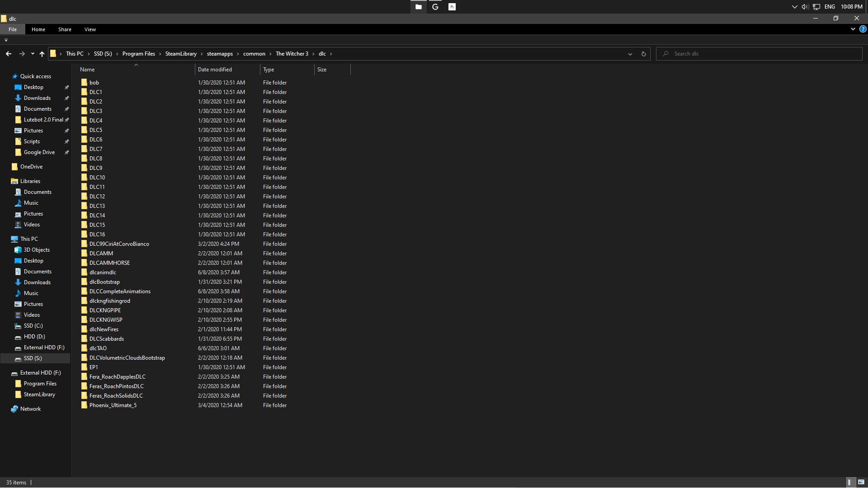Viewport: 868px width, 488px height.
Task: Select the DLC8 folder icon
Action: pos(84,158)
